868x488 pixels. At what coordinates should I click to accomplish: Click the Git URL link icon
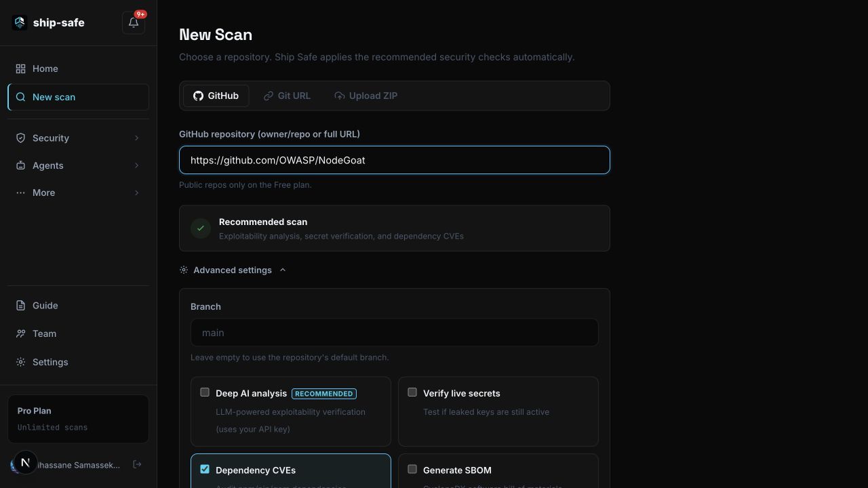tap(269, 96)
